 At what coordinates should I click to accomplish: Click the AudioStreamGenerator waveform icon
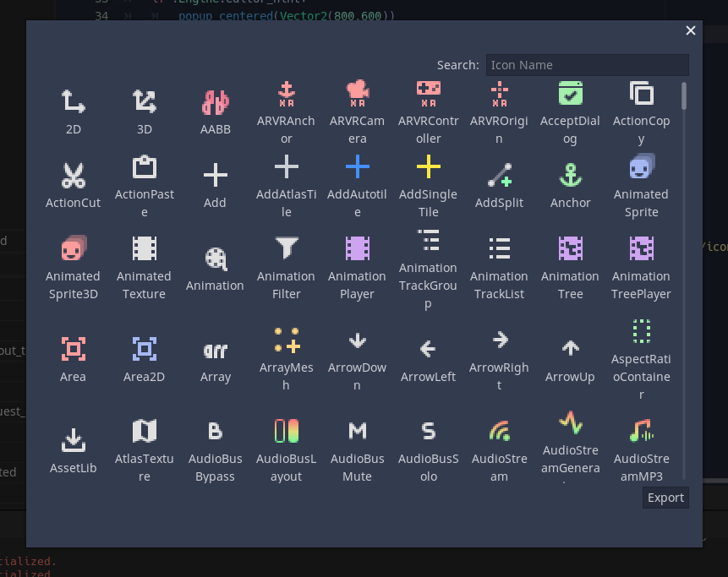coord(571,422)
